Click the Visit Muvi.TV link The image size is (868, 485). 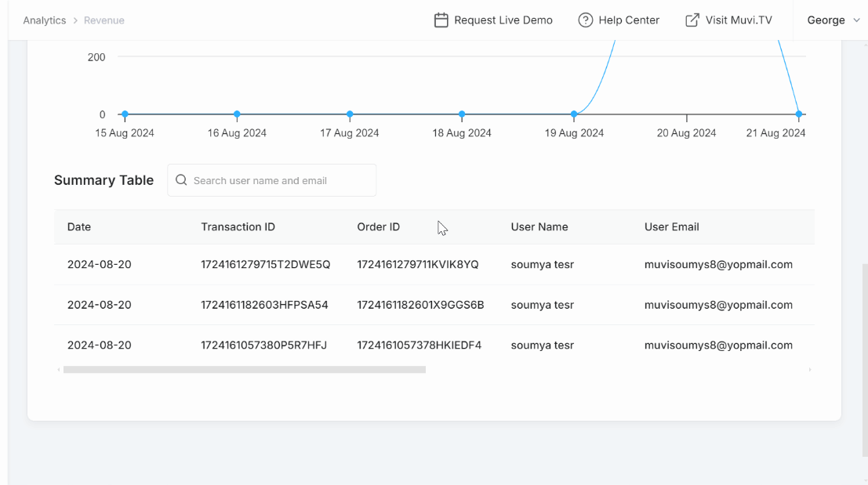[x=739, y=20]
